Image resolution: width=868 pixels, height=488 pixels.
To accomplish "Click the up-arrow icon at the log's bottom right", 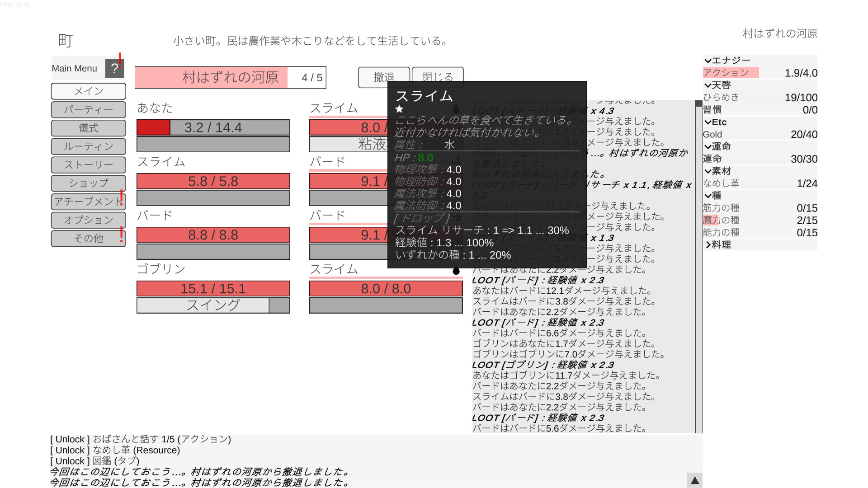I will (694, 480).
